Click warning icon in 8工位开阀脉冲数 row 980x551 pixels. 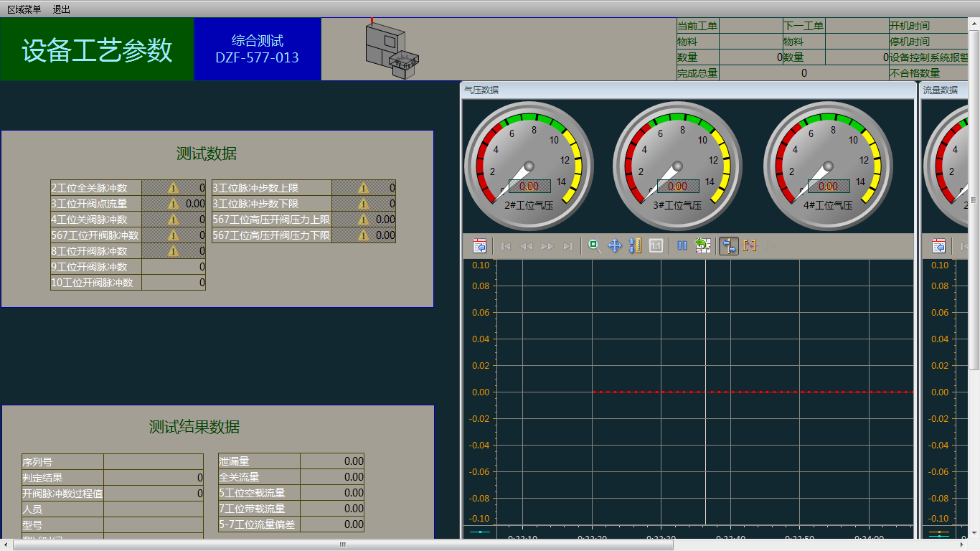coord(173,251)
